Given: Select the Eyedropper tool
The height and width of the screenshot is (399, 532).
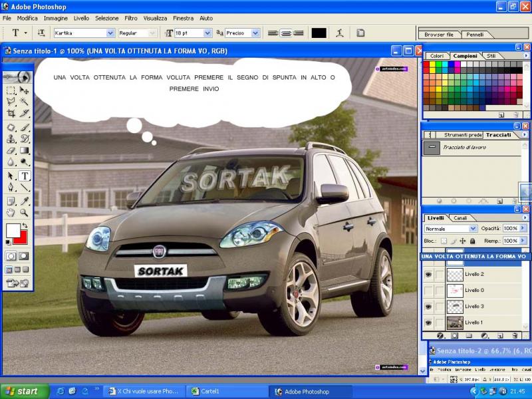Looking at the screenshot, I should click(24, 201).
